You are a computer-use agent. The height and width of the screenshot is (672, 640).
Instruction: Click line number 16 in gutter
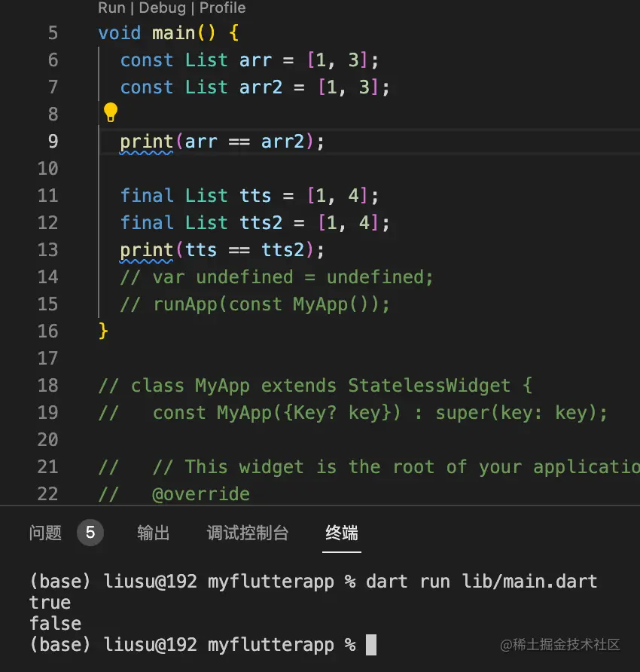(x=48, y=331)
